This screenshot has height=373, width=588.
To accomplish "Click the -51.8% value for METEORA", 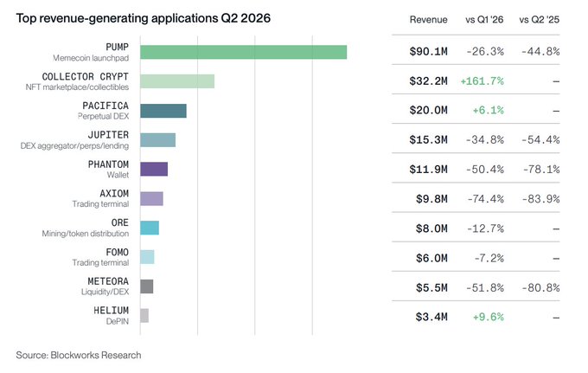I will tap(485, 288).
